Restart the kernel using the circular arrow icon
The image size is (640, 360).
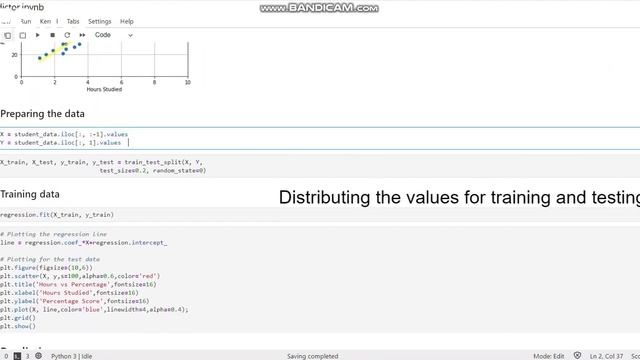click(x=67, y=35)
